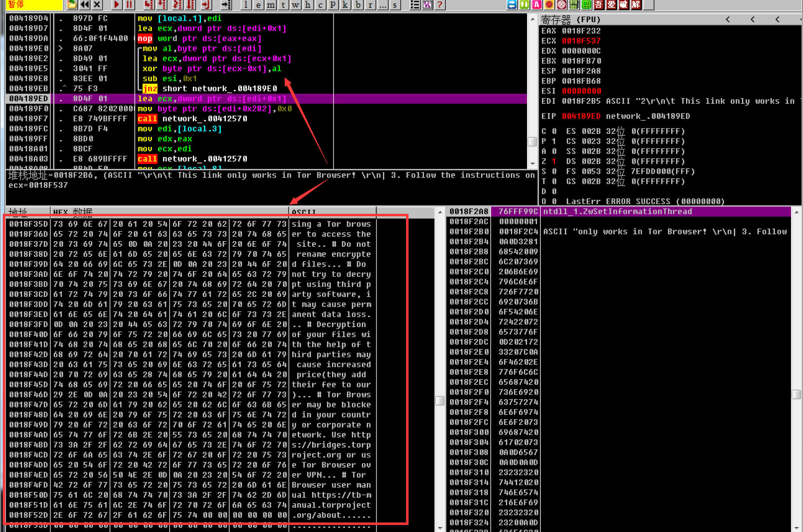Click the Close program X icon
The image size is (803, 532).
pos(97,5)
